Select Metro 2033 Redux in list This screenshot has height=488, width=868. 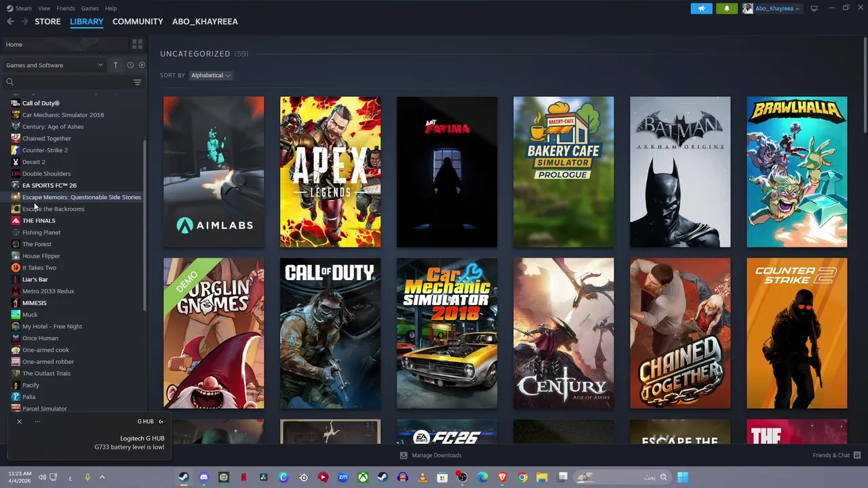[48, 291]
